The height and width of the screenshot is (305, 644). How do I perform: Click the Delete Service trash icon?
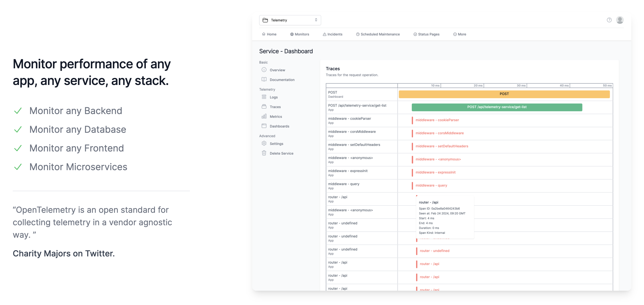(x=264, y=153)
